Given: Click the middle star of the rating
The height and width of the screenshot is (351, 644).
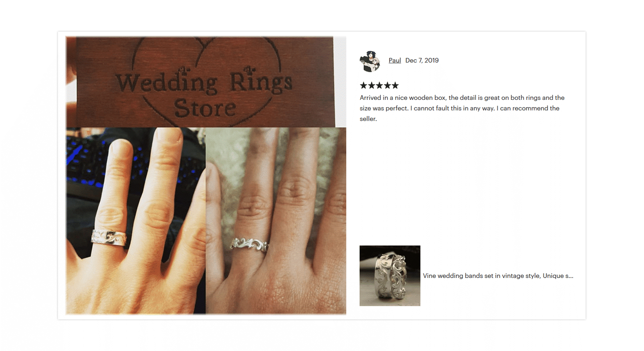Looking at the screenshot, I should [x=379, y=85].
